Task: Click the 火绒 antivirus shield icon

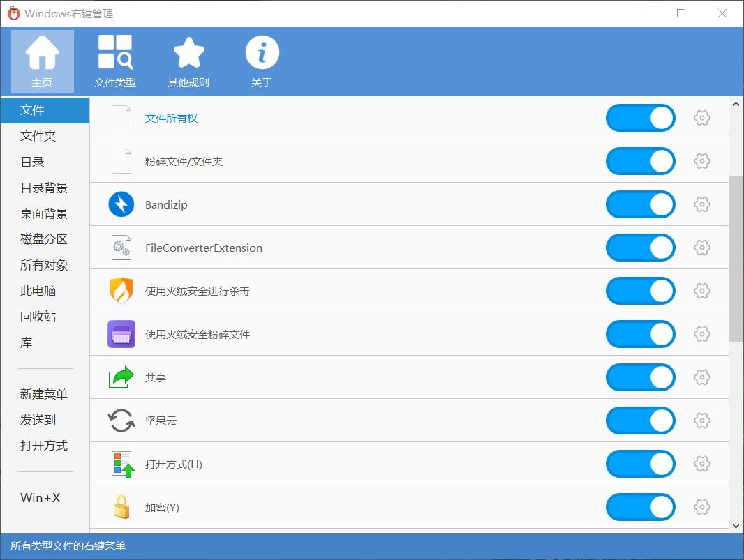Action: pos(121,291)
